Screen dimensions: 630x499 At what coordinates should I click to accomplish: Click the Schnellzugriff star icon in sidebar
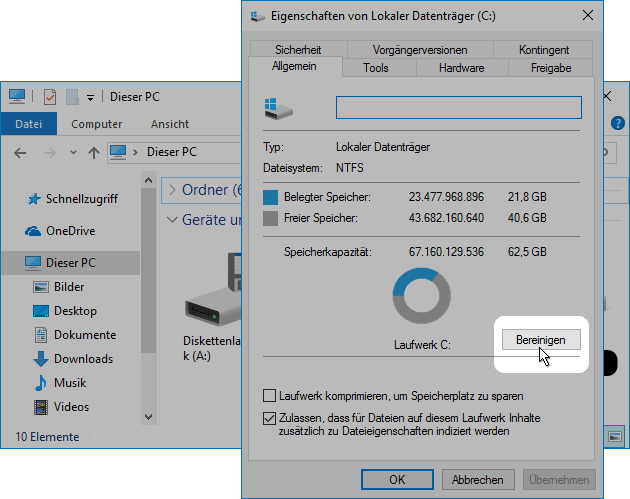pyautogui.click(x=35, y=199)
